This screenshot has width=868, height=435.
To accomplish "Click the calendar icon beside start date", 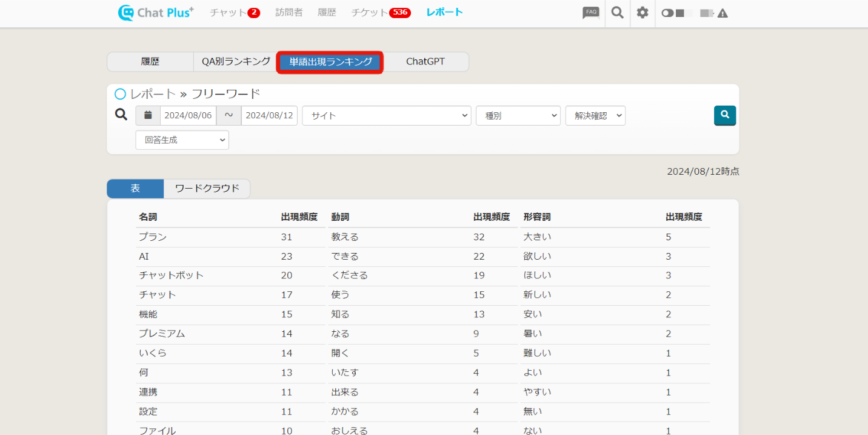I will 148,115.
